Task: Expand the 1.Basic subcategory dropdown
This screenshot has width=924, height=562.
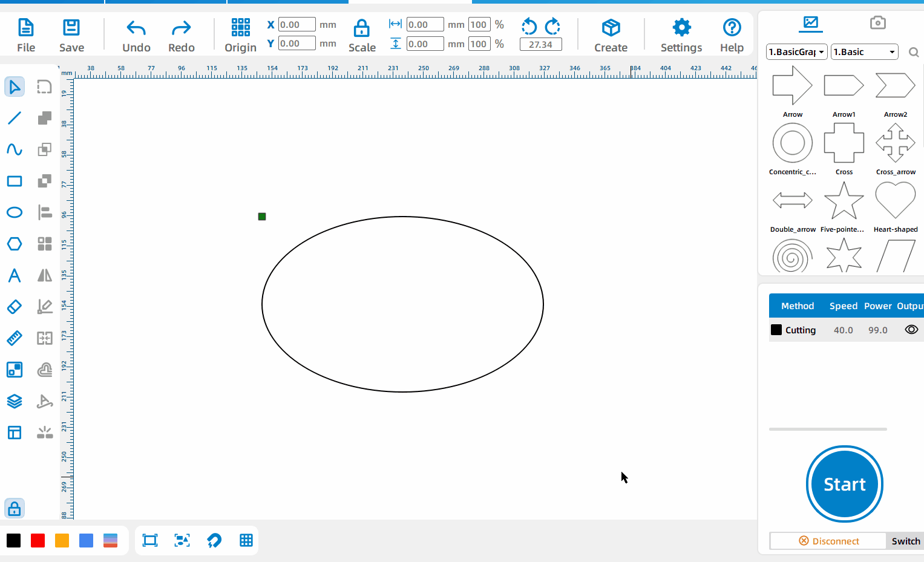Action: coord(864,52)
